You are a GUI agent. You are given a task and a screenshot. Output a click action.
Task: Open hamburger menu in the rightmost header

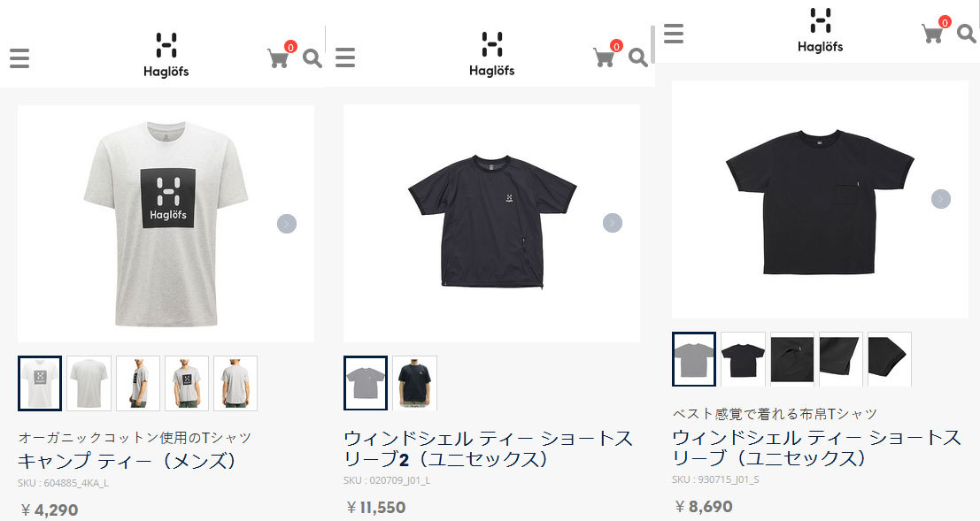coord(673,33)
